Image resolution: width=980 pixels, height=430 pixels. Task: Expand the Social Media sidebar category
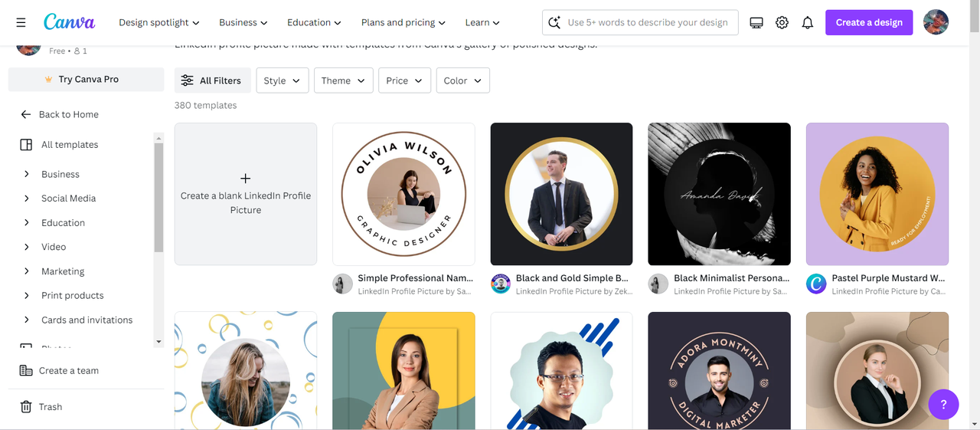(27, 199)
